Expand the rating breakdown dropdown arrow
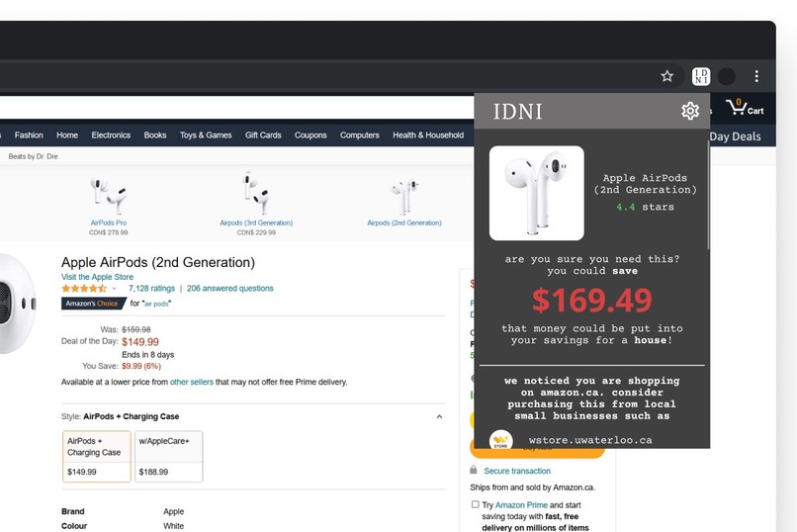The width and height of the screenshot is (797, 532). tap(115, 289)
